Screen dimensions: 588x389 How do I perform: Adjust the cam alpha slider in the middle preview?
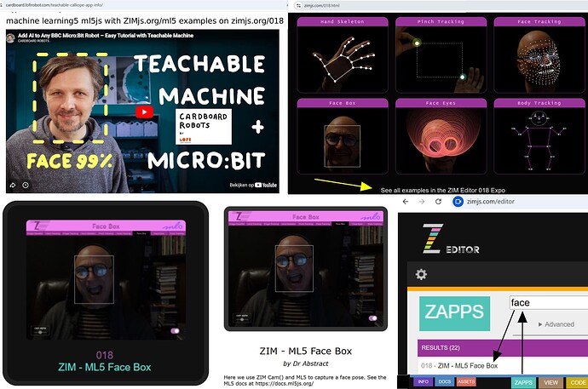(242, 318)
